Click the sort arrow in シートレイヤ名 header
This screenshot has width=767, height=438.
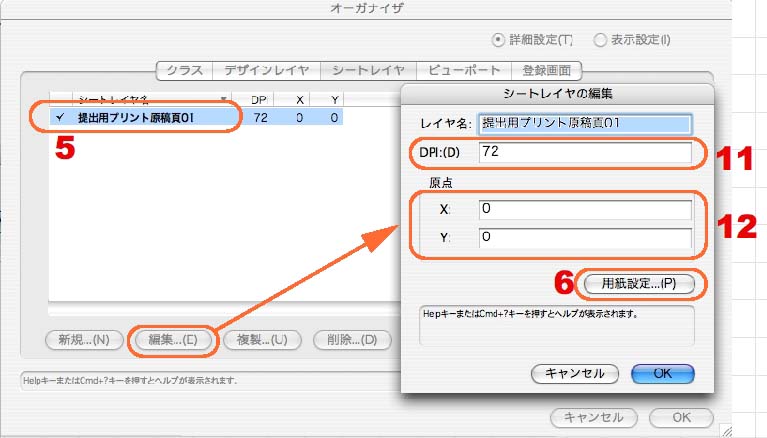[x=224, y=99]
